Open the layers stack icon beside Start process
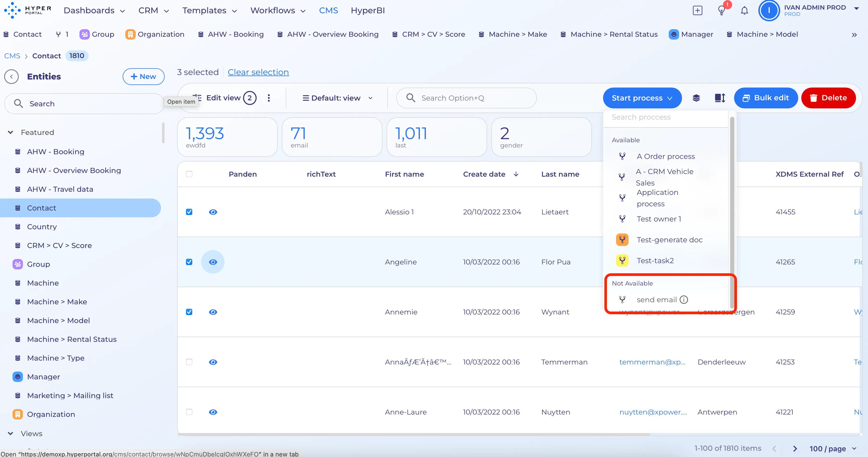 click(x=696, y=98)
